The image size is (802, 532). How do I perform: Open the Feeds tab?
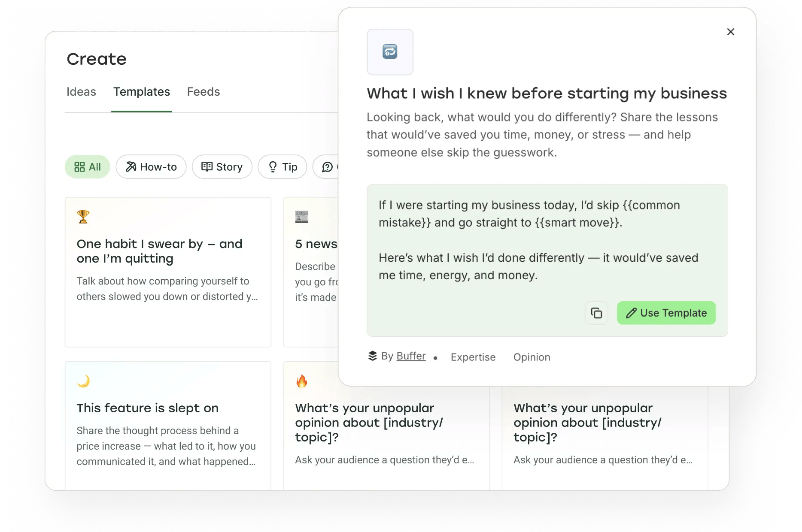pyautogui.click(x=203, y=92)
